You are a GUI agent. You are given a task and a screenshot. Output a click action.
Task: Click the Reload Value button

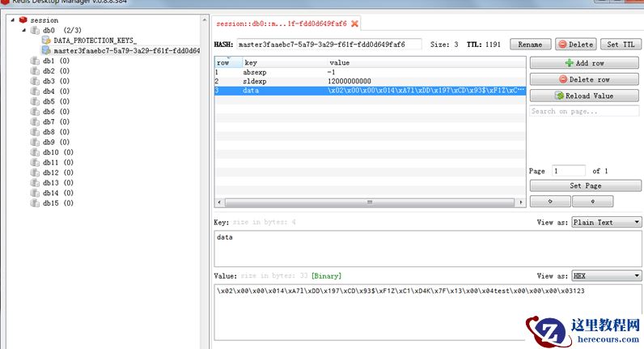[584, 96]
